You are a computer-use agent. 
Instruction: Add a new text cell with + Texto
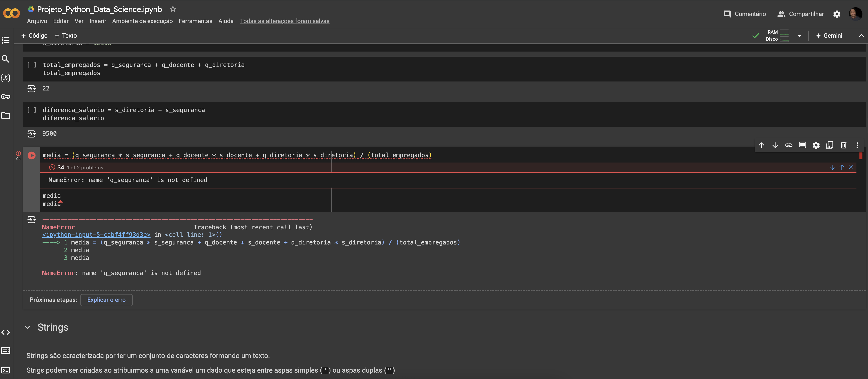point(66,36)
